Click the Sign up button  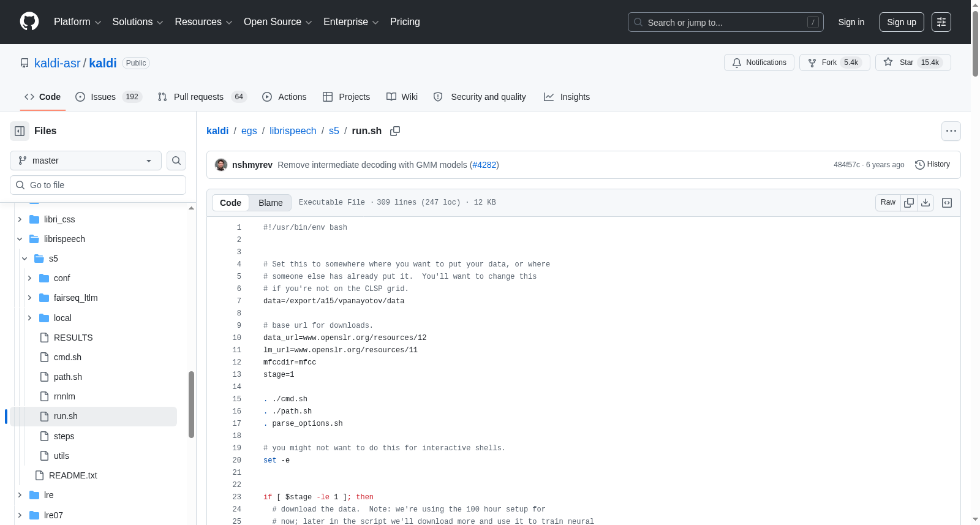902,22
